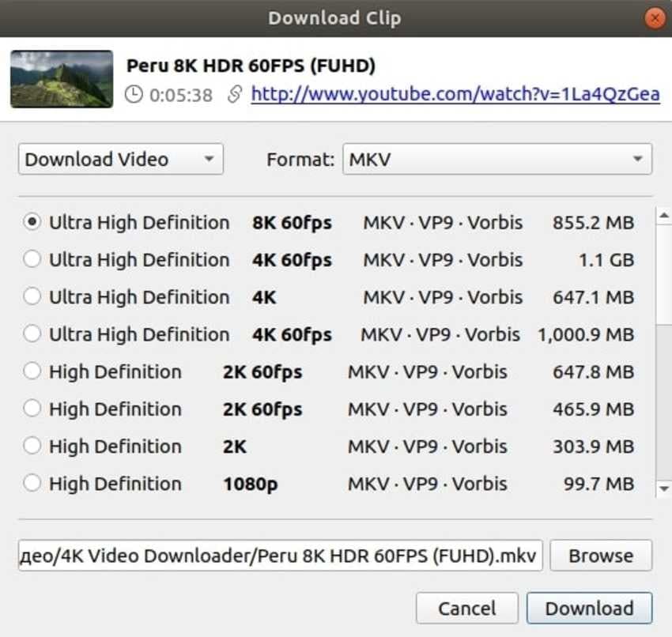The width and height of the screenshot is (672, 637).
Task: Click the save path input field
Action: [280, 556]
